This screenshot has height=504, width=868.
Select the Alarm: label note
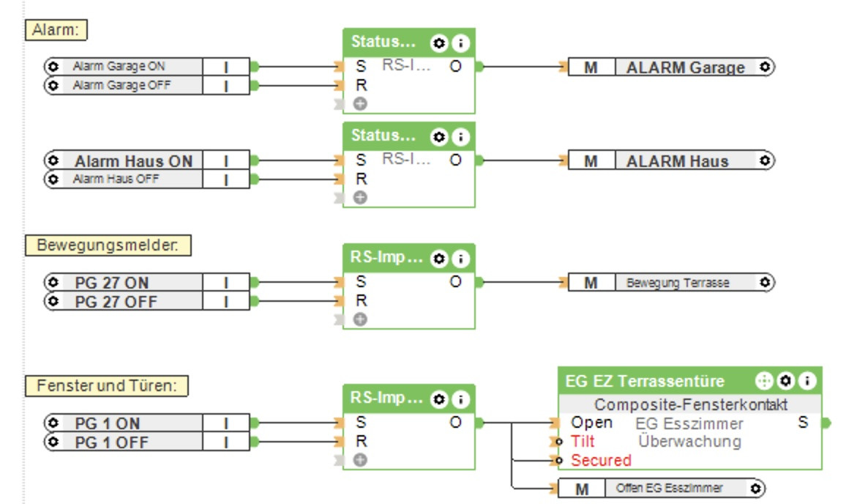click(56, 30)
